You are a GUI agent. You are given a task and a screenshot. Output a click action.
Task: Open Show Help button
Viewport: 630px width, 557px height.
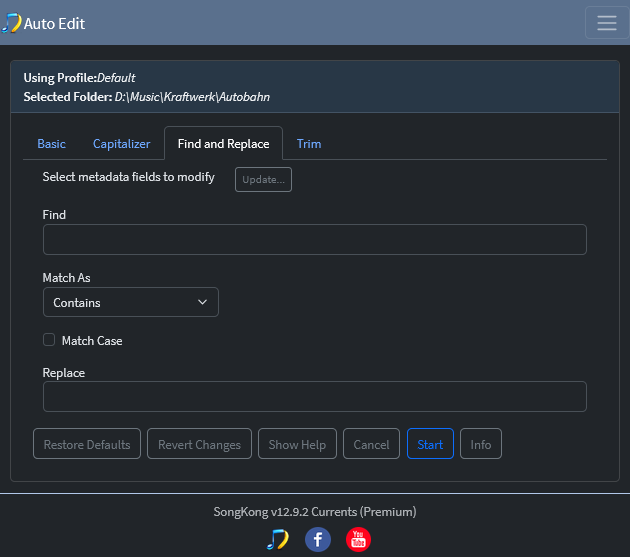[297, 444]
